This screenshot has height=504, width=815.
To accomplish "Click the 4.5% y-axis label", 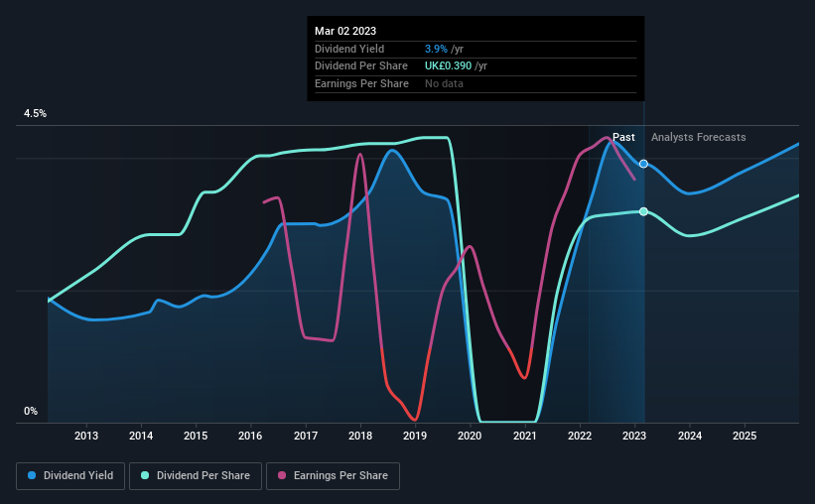I will pos(35,114).
